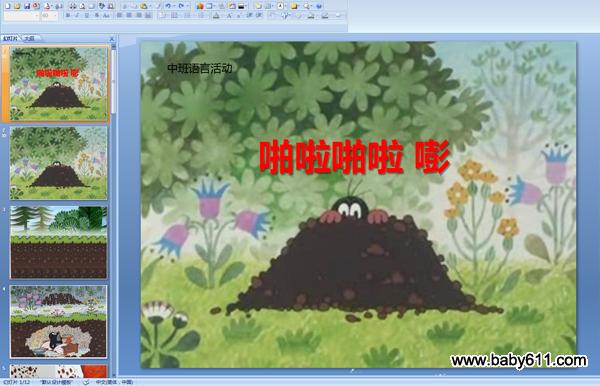Viewport: 600px width, 386px height.
Task: Click the font color A icon
Action: click(216, 16)
